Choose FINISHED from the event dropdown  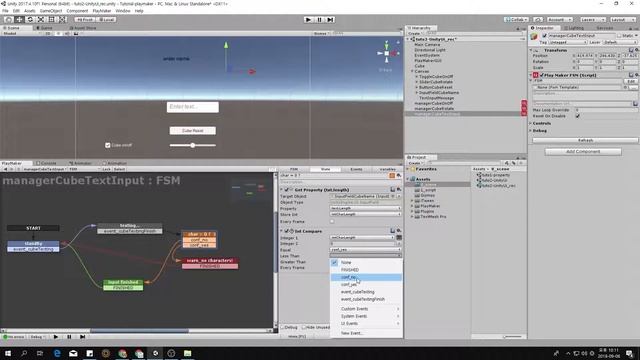click(x=366, y=270)
